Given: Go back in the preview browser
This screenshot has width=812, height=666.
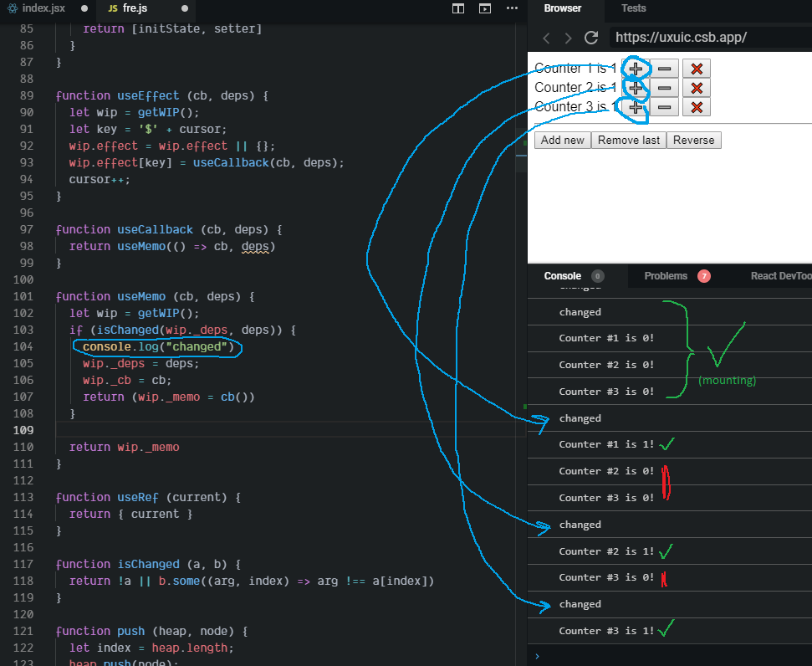Looking at the screenshot, I should pos(546,38).
